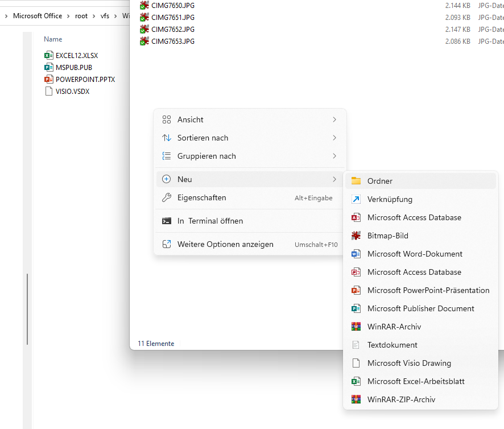Open chevron before Microsoft Office breadcrumb
The width and height of the screenshot is (504, 429).
point(6,16)
